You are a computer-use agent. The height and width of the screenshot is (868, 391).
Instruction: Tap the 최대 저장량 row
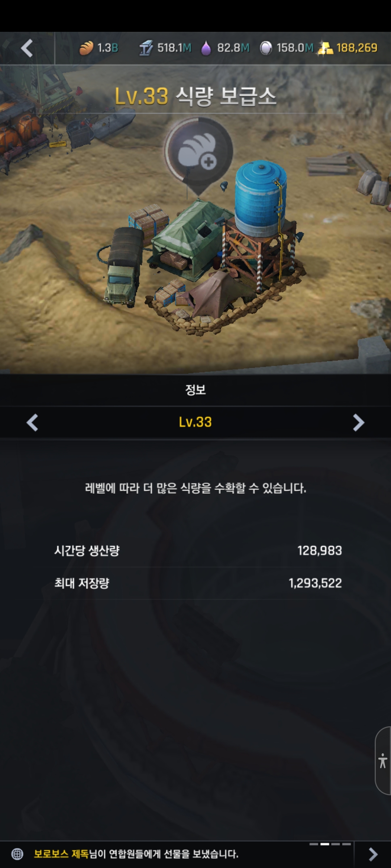click(x=198, y=583)
